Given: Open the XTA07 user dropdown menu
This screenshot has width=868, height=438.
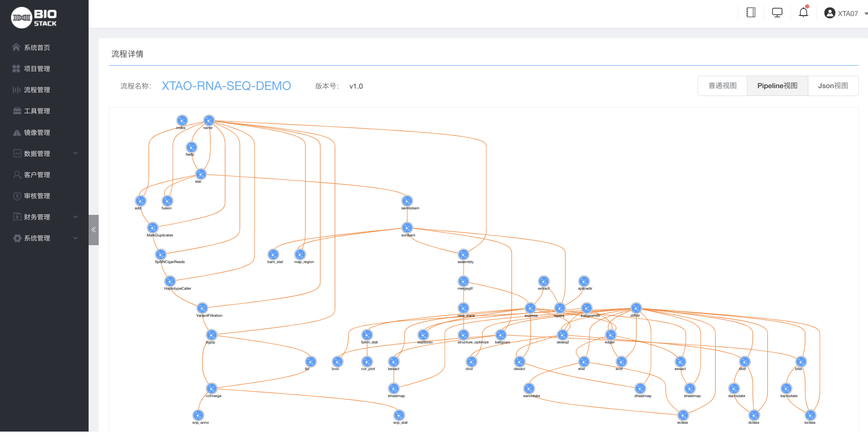Looking at the screenshot, I should coord(848,13).
